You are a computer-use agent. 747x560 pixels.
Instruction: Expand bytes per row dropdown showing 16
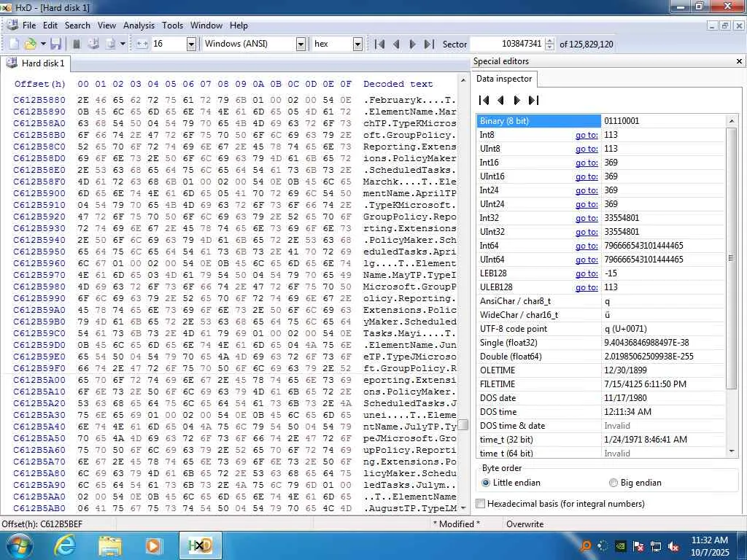(191, 44)
